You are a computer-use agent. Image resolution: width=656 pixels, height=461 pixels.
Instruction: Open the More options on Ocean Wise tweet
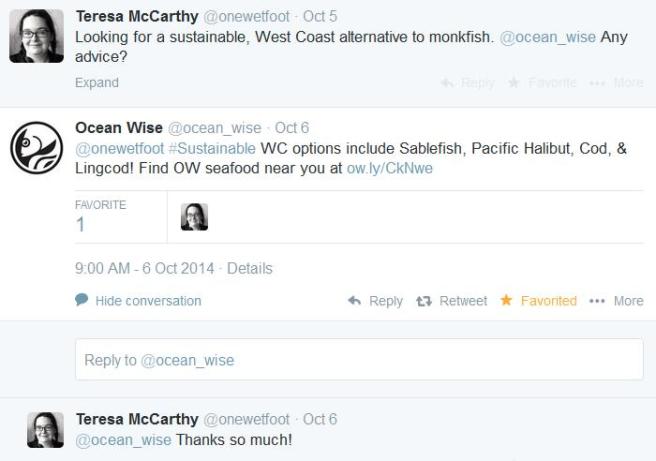coord(617,300)
